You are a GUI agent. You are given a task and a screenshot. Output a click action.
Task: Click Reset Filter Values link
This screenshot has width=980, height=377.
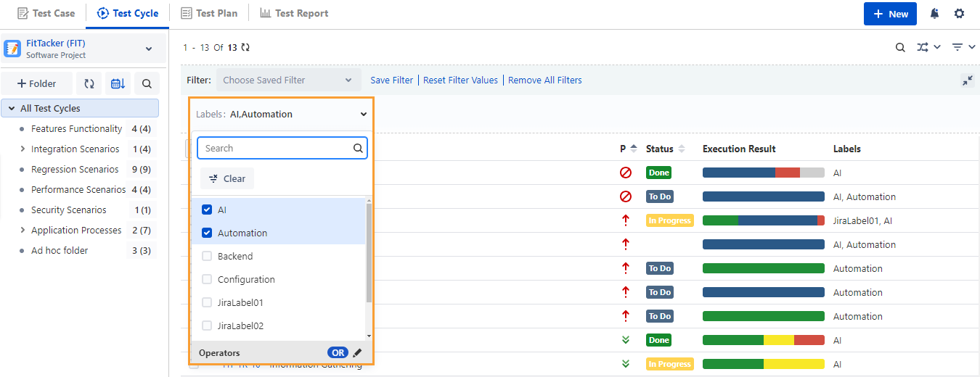click(461, 80)
